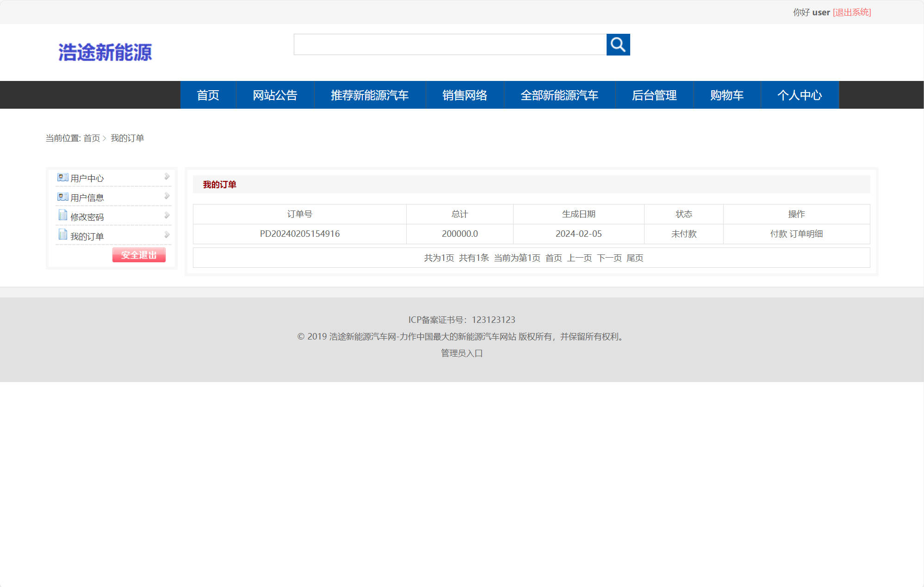Click the 用户信息 sidebar icon

click(x=62, y=197)
